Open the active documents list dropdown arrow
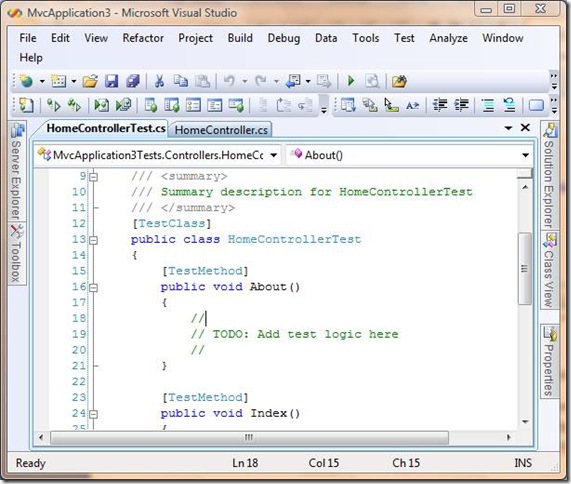Viewport: 571px width, 484px height. pos(508,128)
